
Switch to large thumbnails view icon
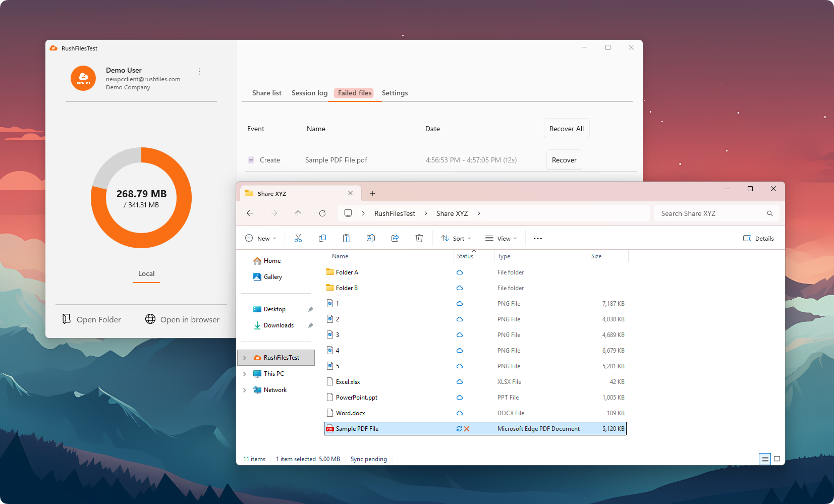point(777,459)
